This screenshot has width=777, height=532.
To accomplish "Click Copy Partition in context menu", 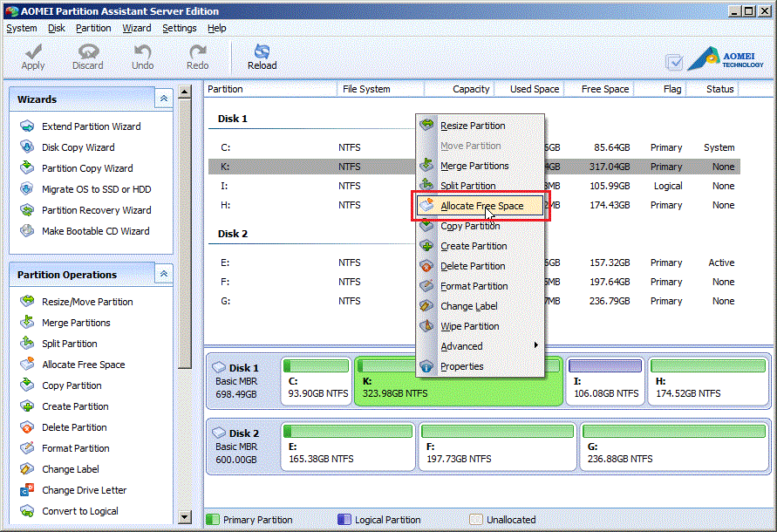I will pos(480,226).
